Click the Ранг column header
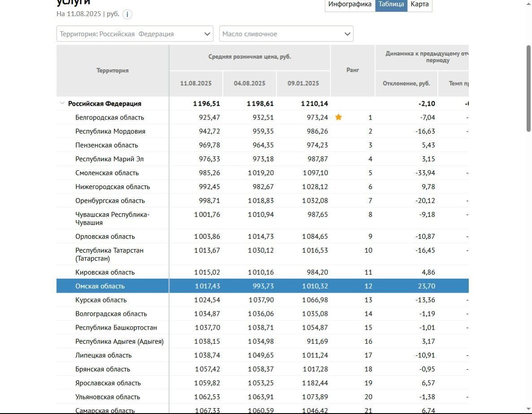This screenshot has width=532, height=414. [353, 70]
